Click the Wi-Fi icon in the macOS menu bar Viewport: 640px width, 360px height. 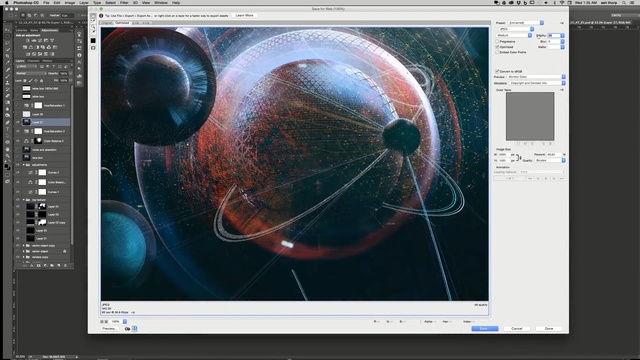coord(562,3)
